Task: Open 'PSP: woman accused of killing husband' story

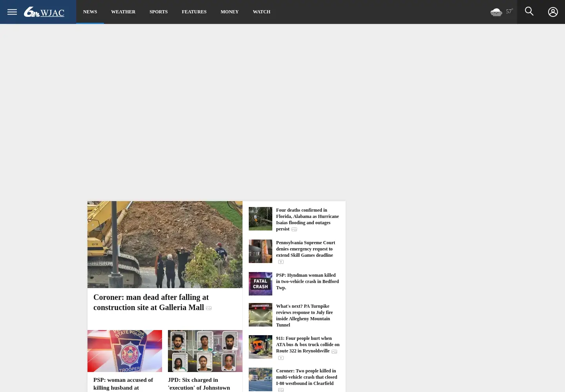Action: (x=123, y=384)
